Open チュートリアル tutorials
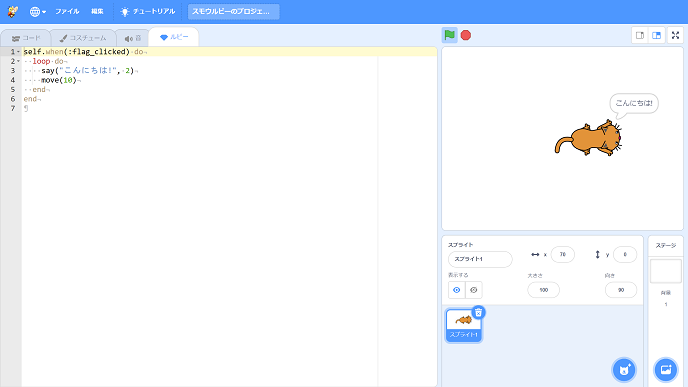This screenshot has width=688, height=387. click(x=148, y=11)
